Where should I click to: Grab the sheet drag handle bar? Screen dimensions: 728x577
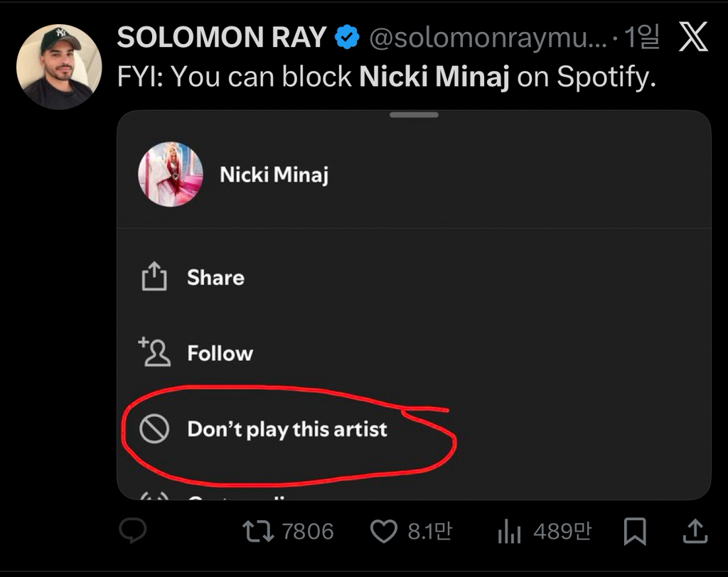click(x=414, y=115)
